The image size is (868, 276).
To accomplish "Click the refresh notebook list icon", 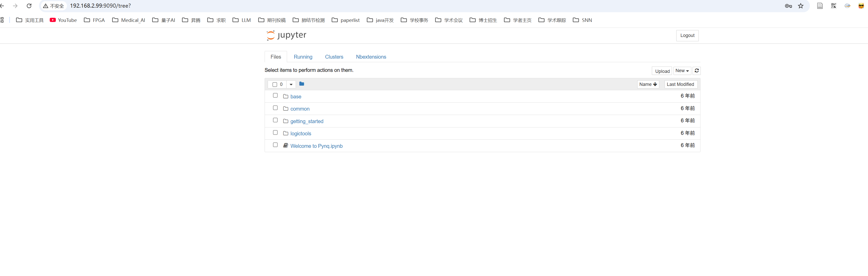I will click(x=696, y=71).
